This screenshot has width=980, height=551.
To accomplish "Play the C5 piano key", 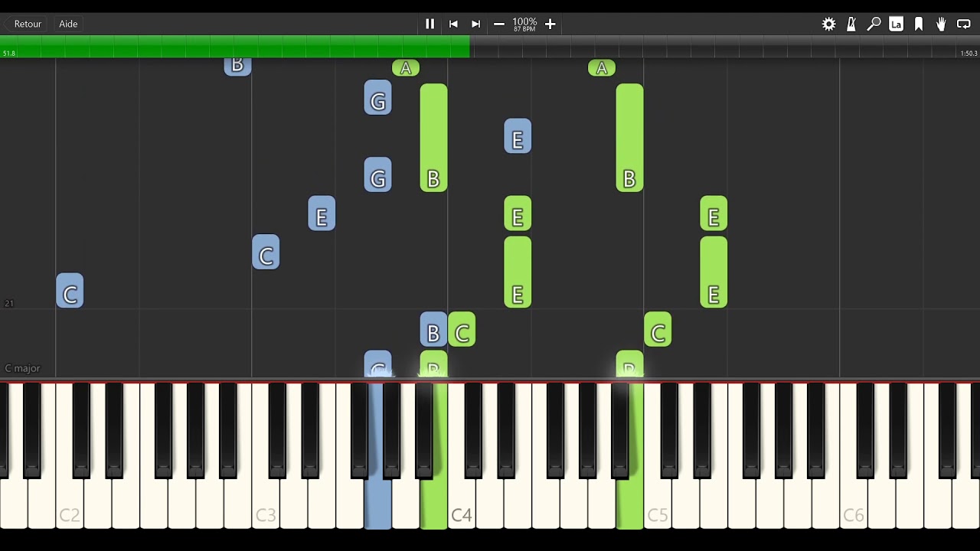I will coord(658,505).
